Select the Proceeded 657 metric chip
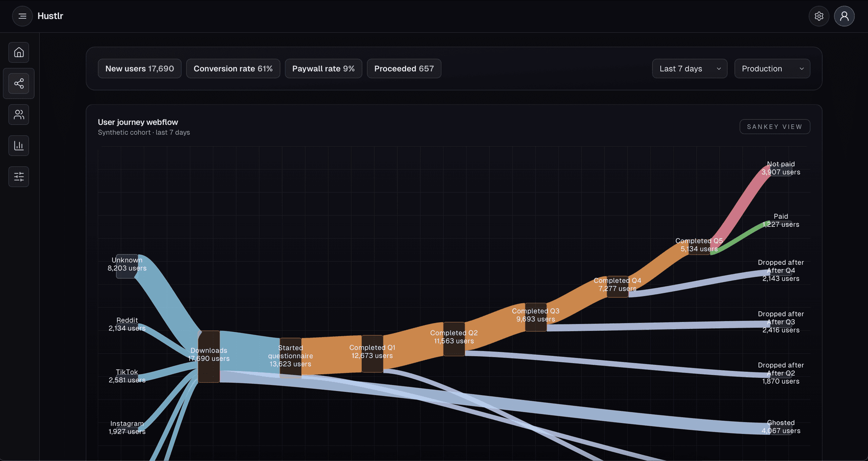 [x=404, y=68]
